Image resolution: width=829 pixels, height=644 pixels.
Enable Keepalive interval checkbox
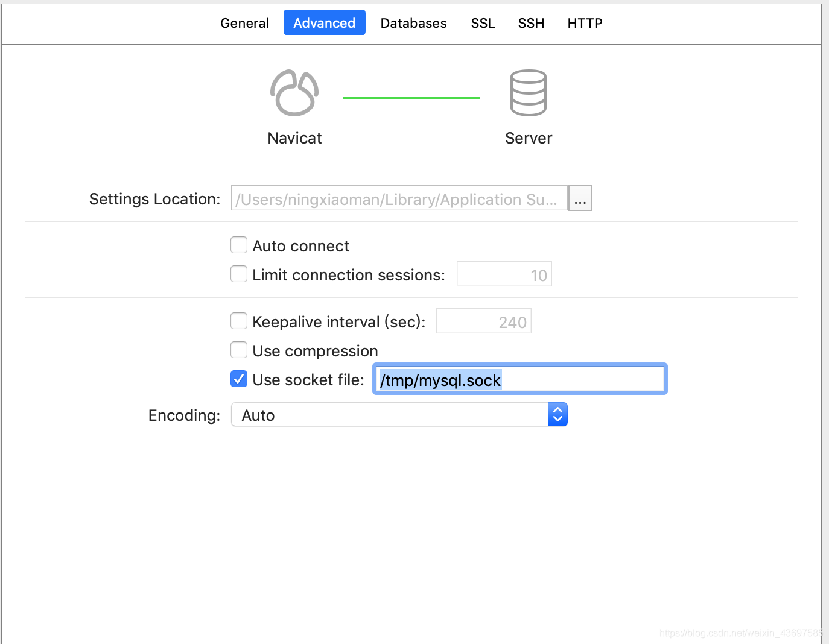click(x=239, y=321)
